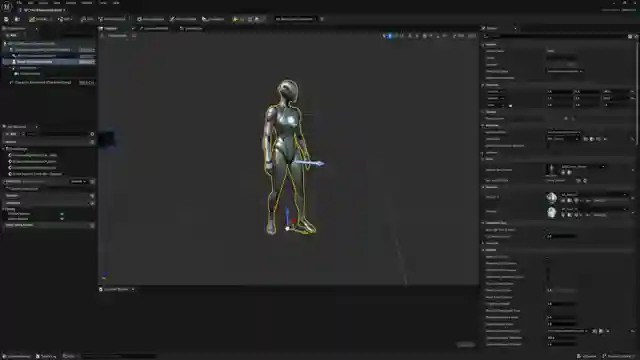
Task: Click the Save blueprint toolbar icon
Action: click(6, 19)
